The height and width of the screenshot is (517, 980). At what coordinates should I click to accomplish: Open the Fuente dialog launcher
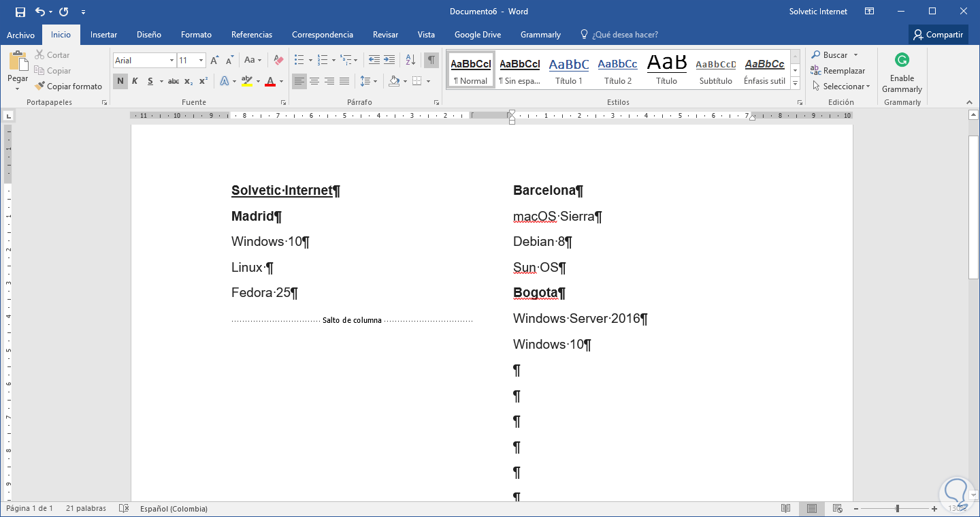(x=282, y=103)
